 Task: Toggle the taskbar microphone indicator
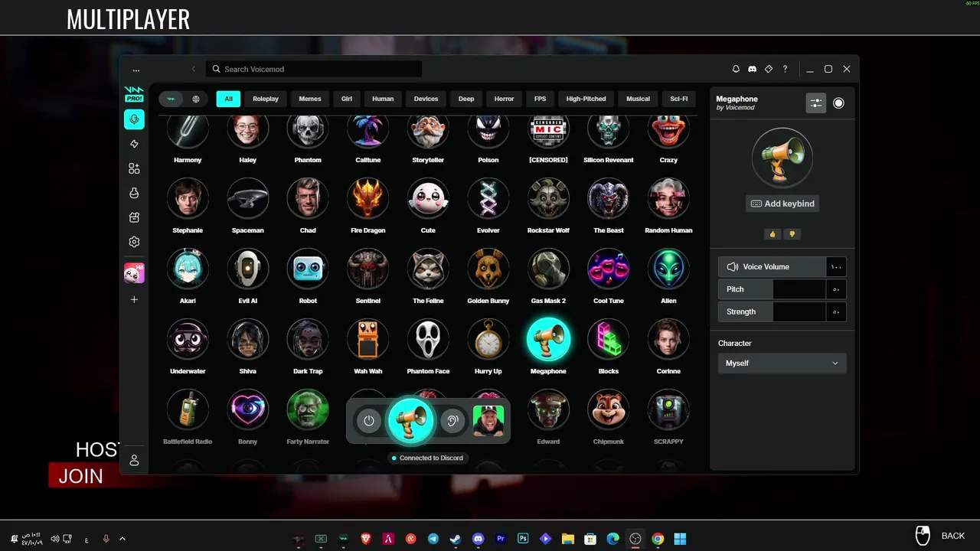coord(106,539)
